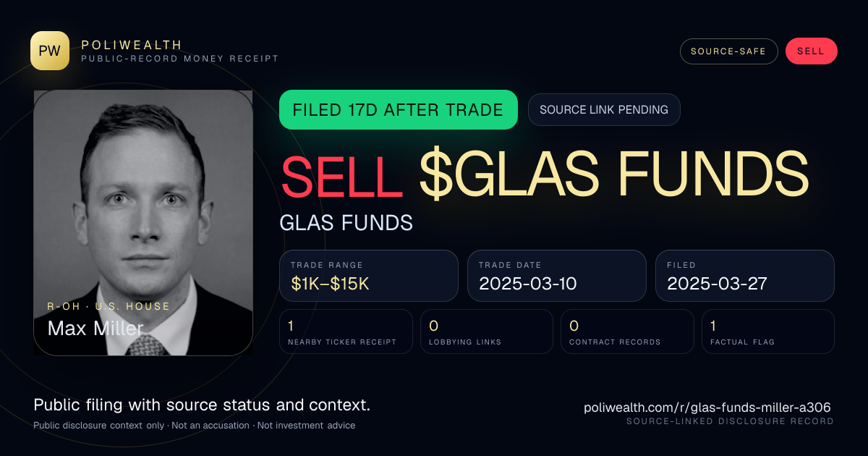
Task: Click Max Miller's portrait photo
Action: 143,223
